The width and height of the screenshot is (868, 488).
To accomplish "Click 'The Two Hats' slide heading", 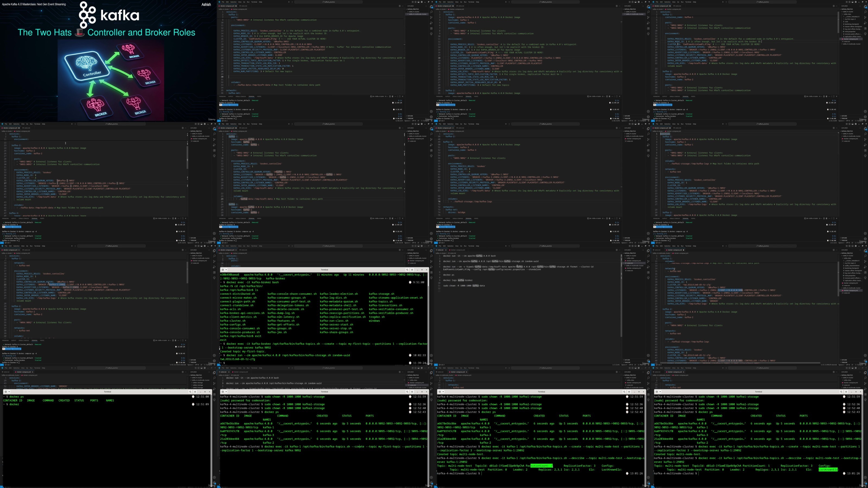I will click(107, 32).
